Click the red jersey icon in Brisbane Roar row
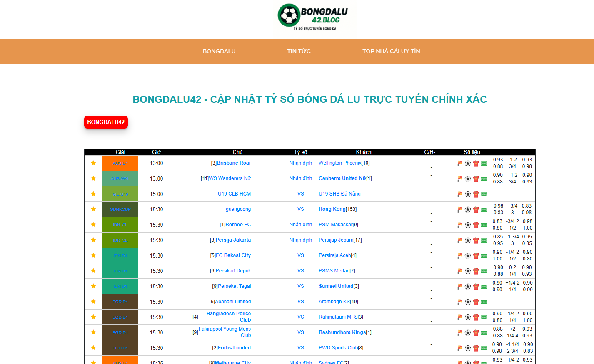 pyautogui.click(x=476, y=163)
